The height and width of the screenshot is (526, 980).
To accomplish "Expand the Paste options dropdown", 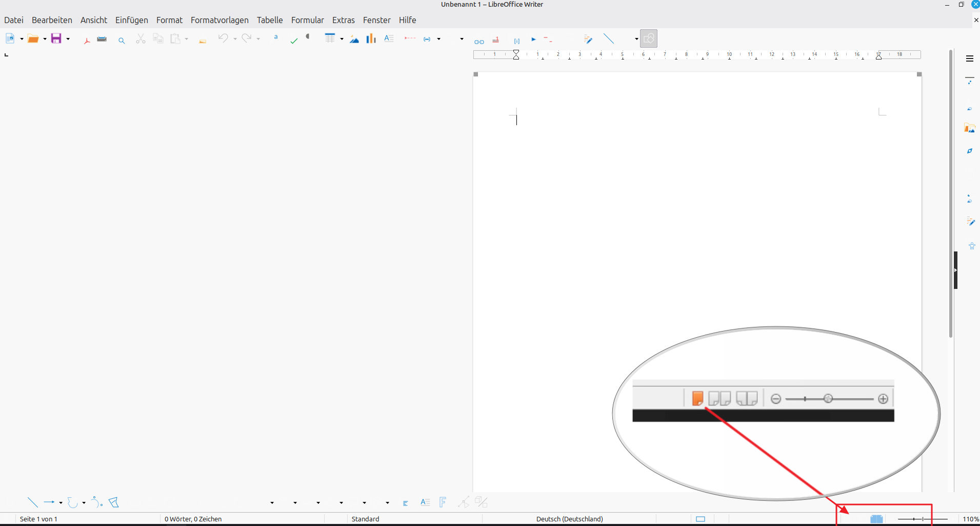I will (186, 39).
